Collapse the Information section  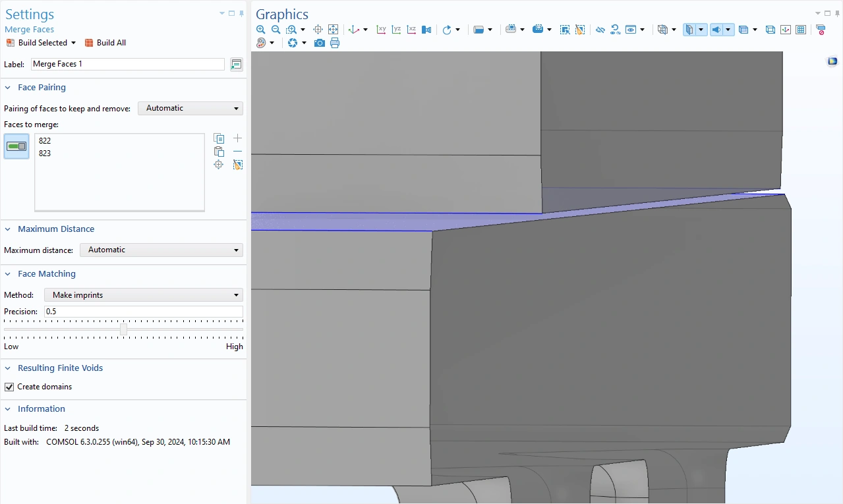tap(8, 409)
